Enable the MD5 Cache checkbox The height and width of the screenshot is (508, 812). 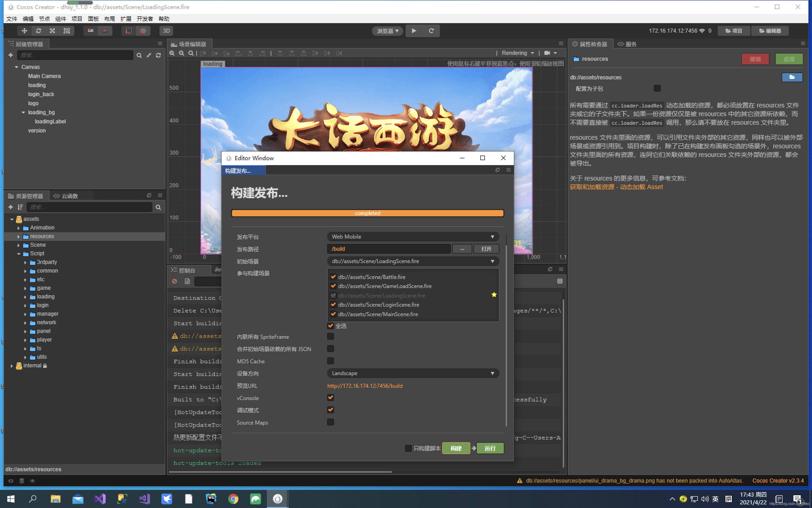coord(331,361)
